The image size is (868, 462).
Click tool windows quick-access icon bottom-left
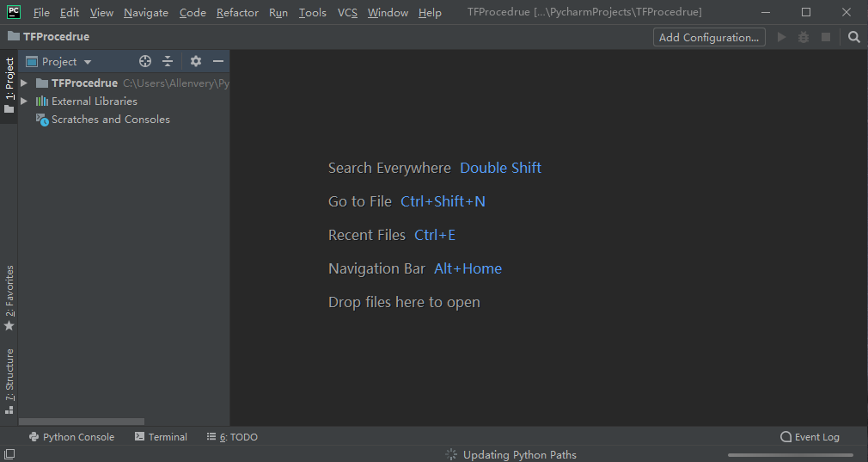pyautogui.click(x=9, y=454)
